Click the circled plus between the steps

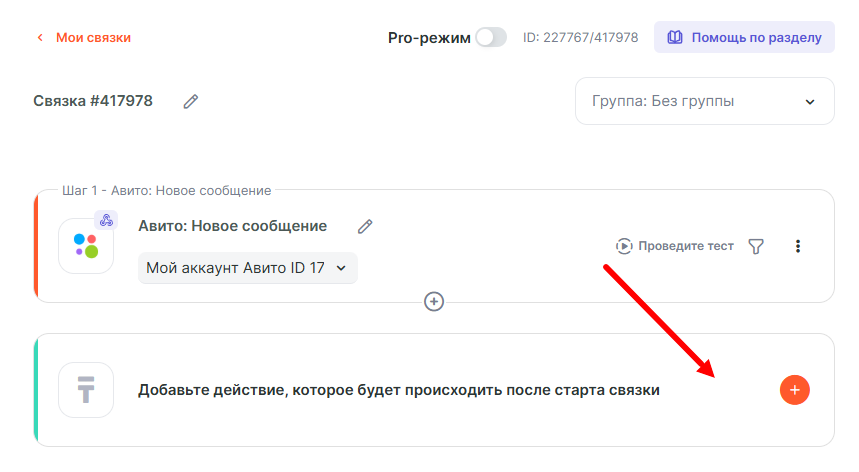[x=434, y=301]
